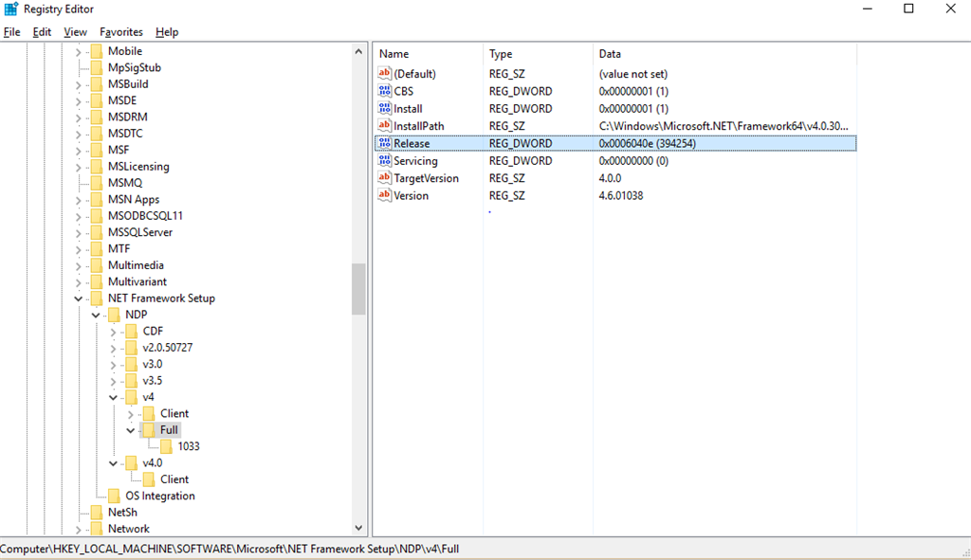
Task: Click the Install DWORD value icon
Action: tap(385, 108)
